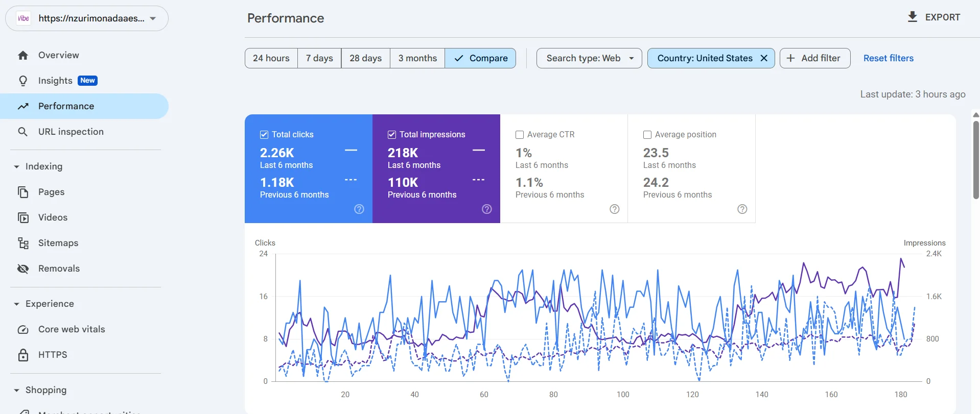The image size is (980, 414).
Task: Click the EXPORT button
Action: 934,17
